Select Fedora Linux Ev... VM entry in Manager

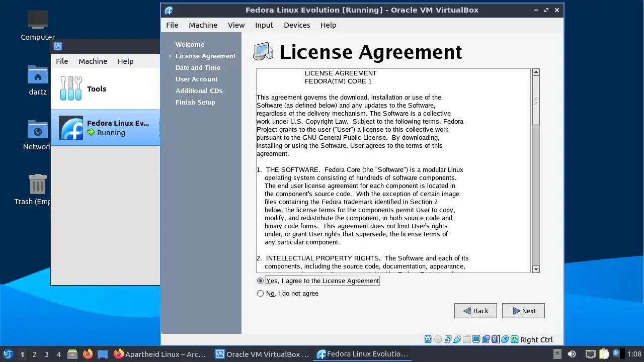pyautogui.click(x=105, y=128)
